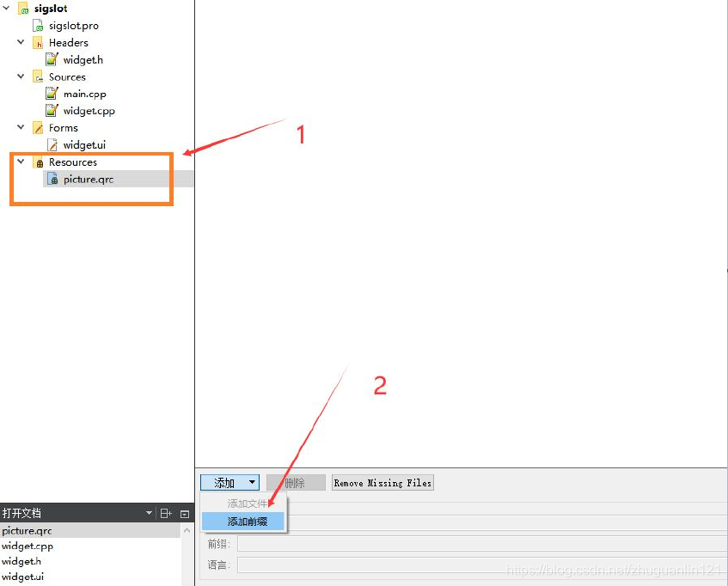Click the Forms folder icon
Screen dimensions: 728x586
pyautogui.click(x=38, y=127)
